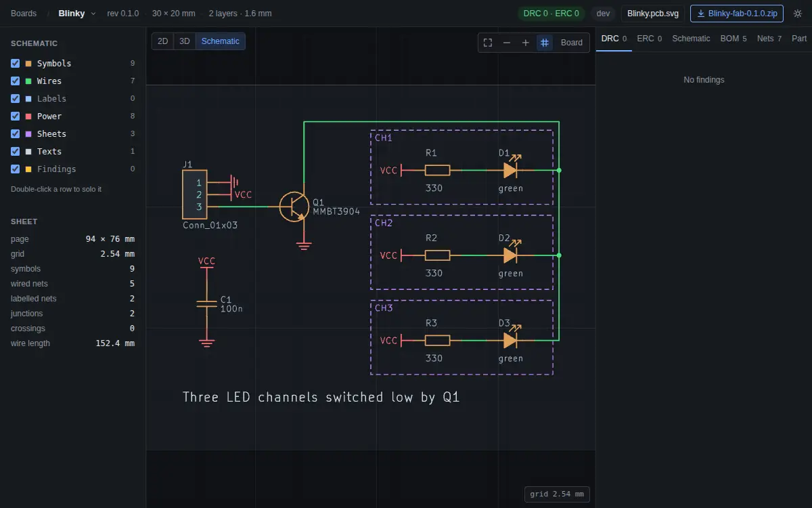Open the Blinky board dropdown
812x508 pixels.
click(77, 14)
